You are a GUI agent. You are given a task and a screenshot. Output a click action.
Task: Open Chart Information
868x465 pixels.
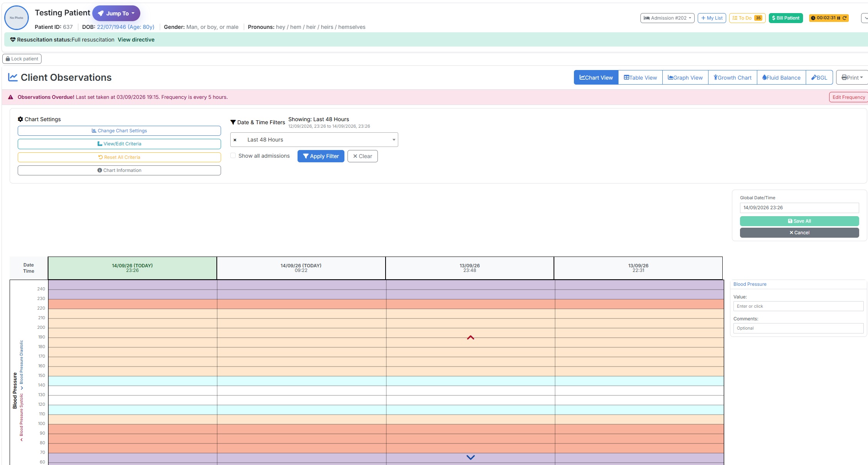click(x=119, y=170)
